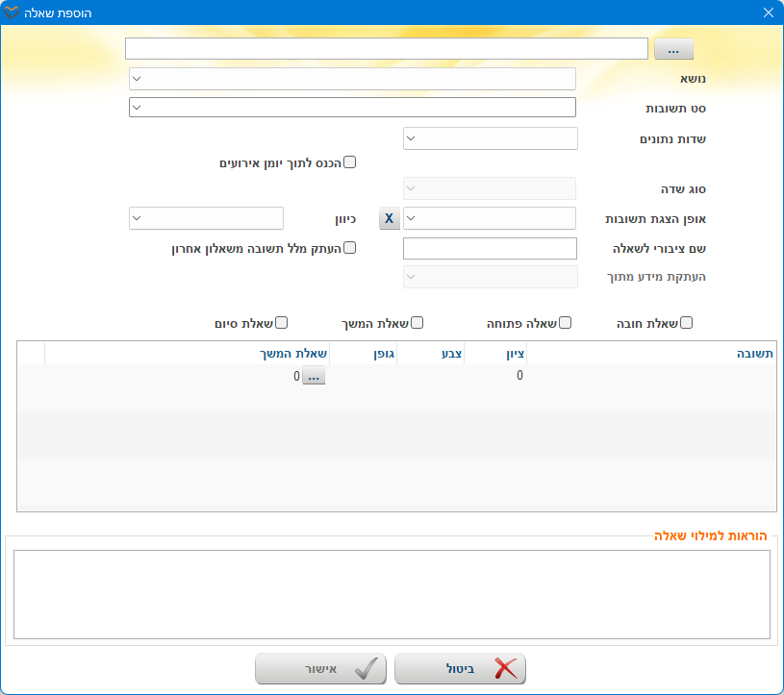Open the browse button next to question text field
The width and height of the screenshot is (784, 695).
(673, 49)
